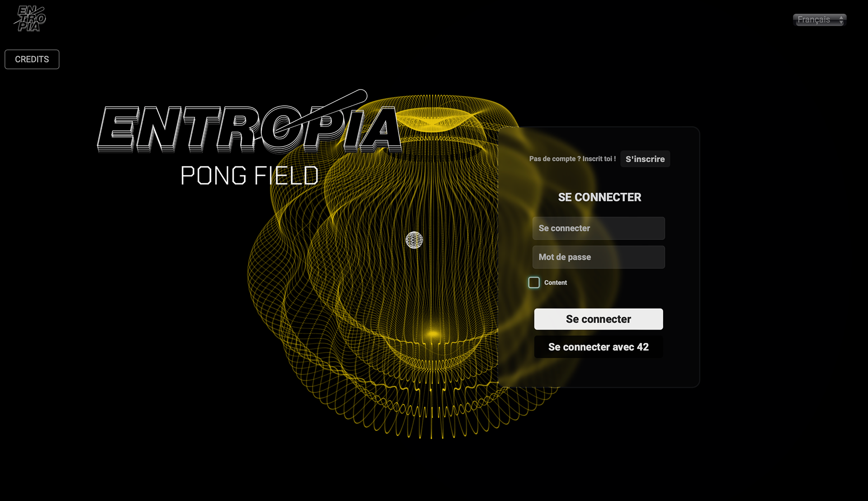Click 'Pas de compte ? Inscrit toi !' text

[x=572, y=159]
